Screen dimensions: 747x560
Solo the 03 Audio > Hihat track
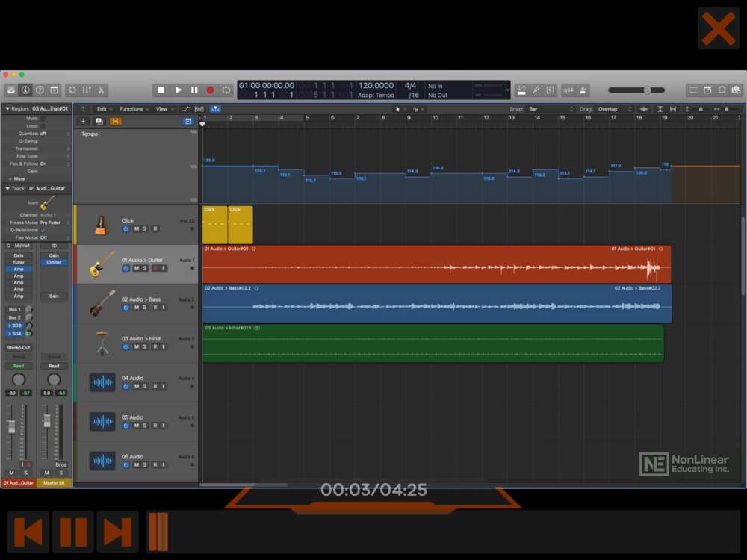point(145,347)
